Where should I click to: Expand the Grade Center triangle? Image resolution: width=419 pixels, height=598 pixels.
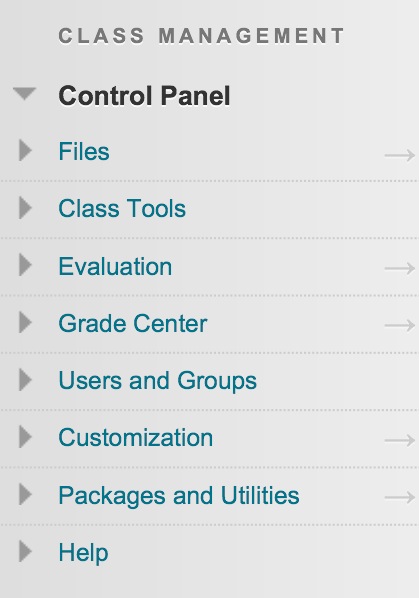tap(25, 322)
